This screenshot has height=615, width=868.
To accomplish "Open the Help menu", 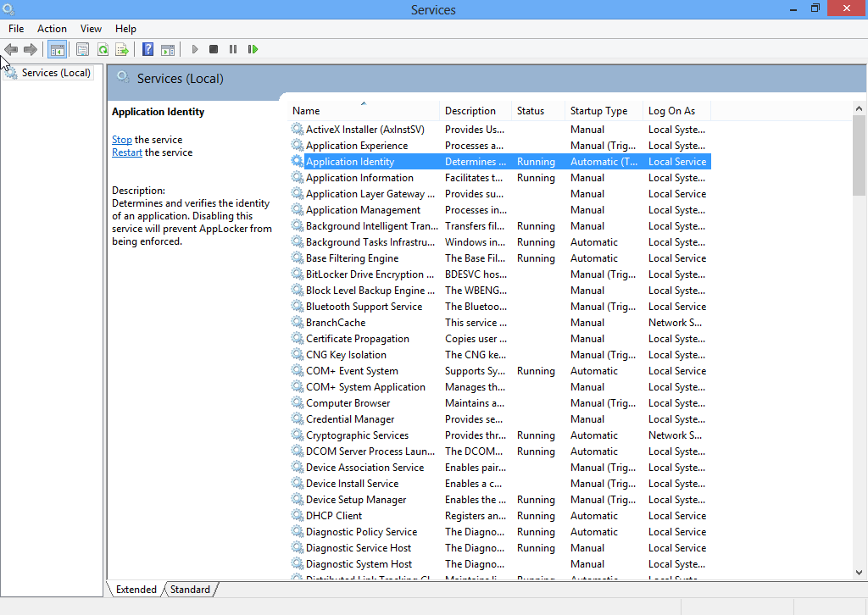I will pyautogui.click(x=125, y=29).
